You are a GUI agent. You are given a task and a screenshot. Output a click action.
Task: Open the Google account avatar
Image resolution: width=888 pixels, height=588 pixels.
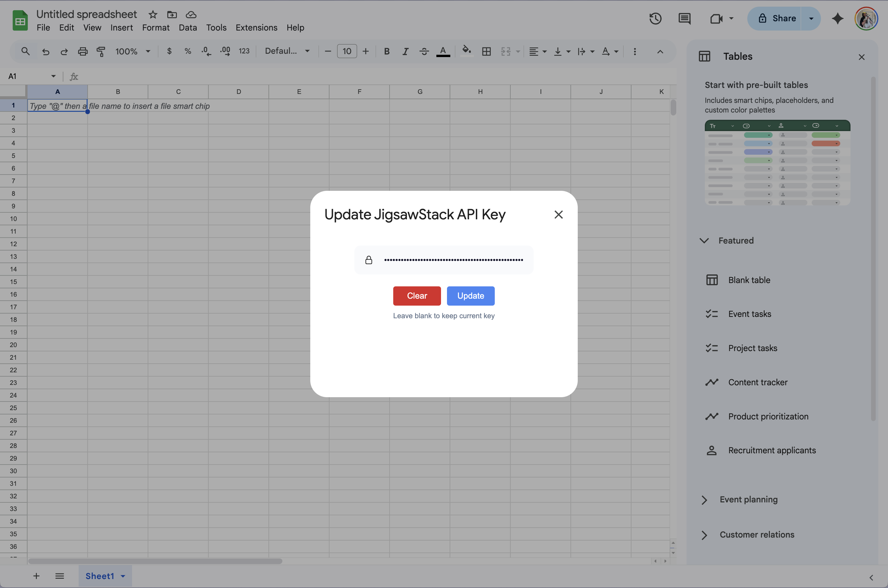pos(866,18)
